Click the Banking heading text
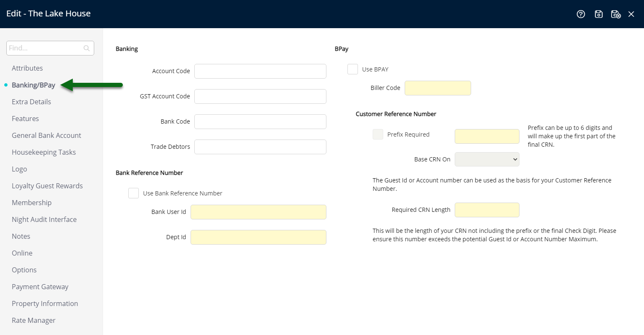 click(127, 49)
